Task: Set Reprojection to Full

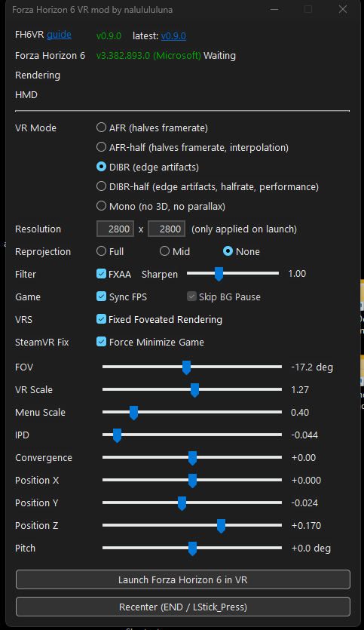Action: [x=101, y=251]
